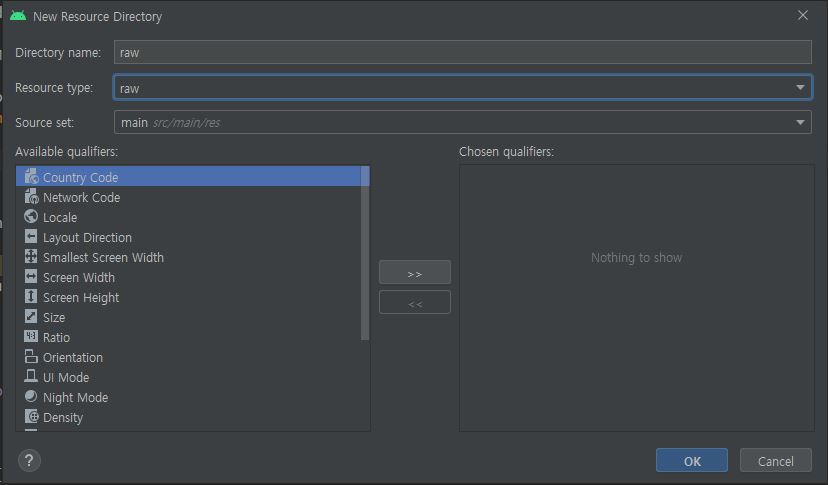This screenshot has width=828, height=485.
Task: Click the Directory name input field
Action: pos(463,52)
